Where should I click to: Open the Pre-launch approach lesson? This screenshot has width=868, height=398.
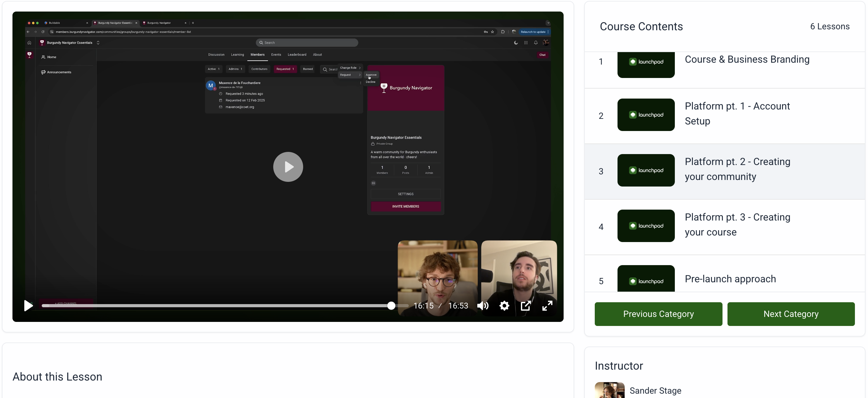pos(725,274)
